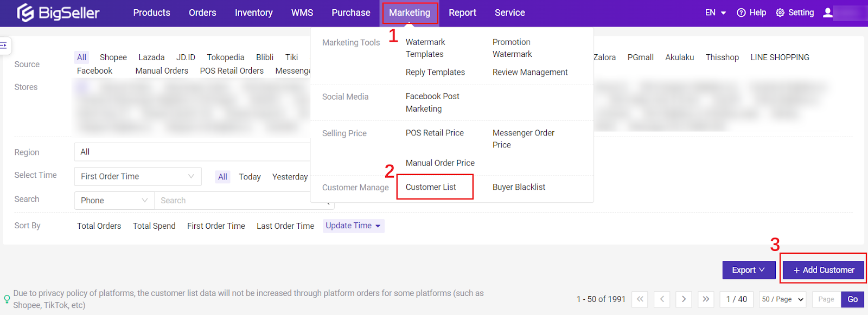Filter source by Shopee

pos(113,57)
